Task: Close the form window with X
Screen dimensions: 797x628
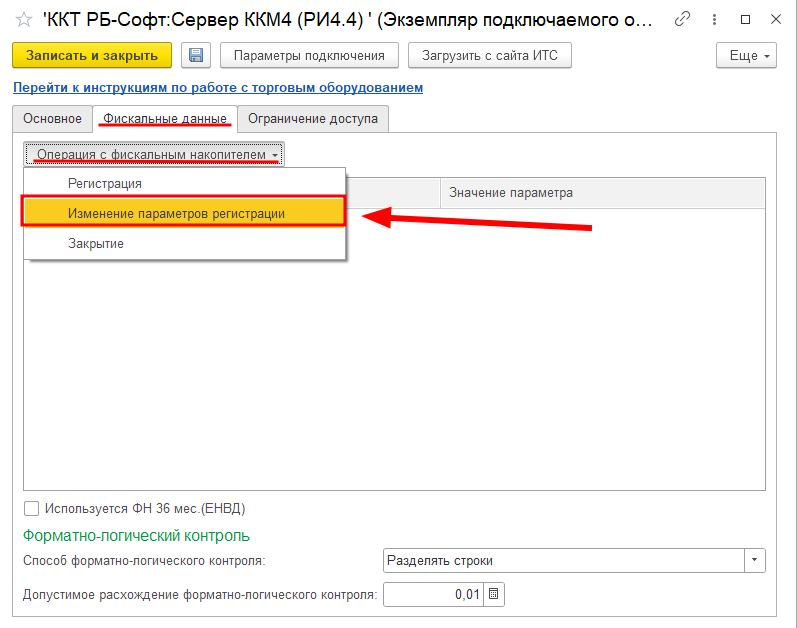Action: click(x=774, y=19)
